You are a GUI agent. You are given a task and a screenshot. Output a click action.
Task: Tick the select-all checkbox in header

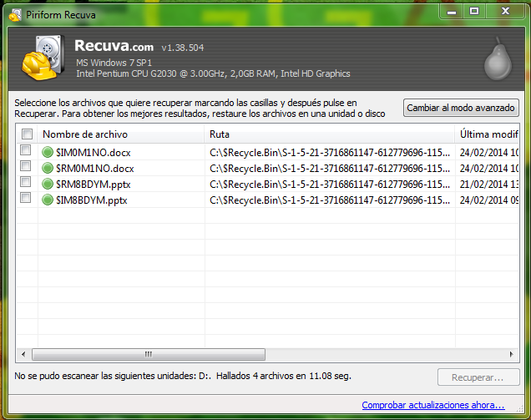27,134
